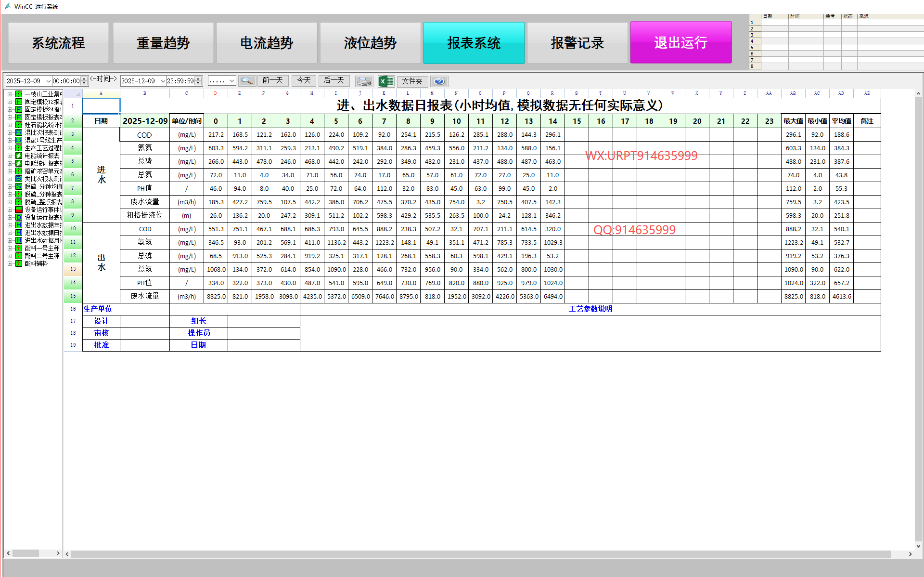
Task: Click the red 设备运行事件 tree icon
Action: point(19,210)
